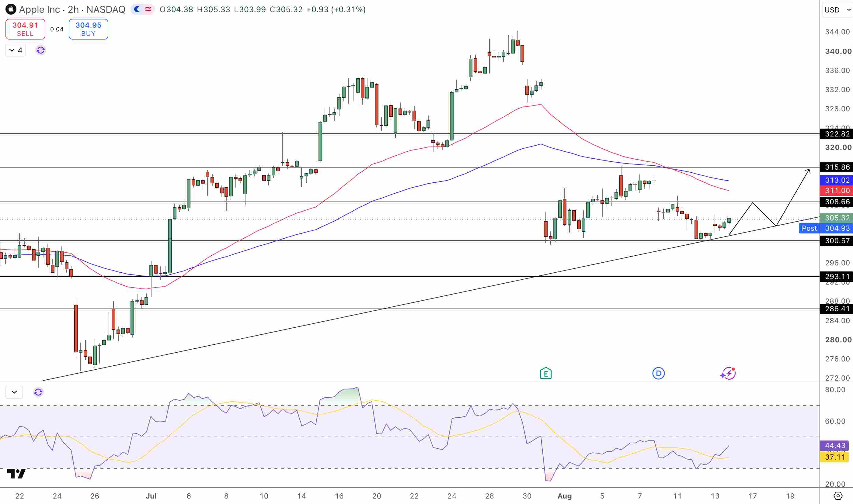Viewport: 853px width, 504px height.
Task: Click the 340.00 price scale label
Action: click(838, 51)
